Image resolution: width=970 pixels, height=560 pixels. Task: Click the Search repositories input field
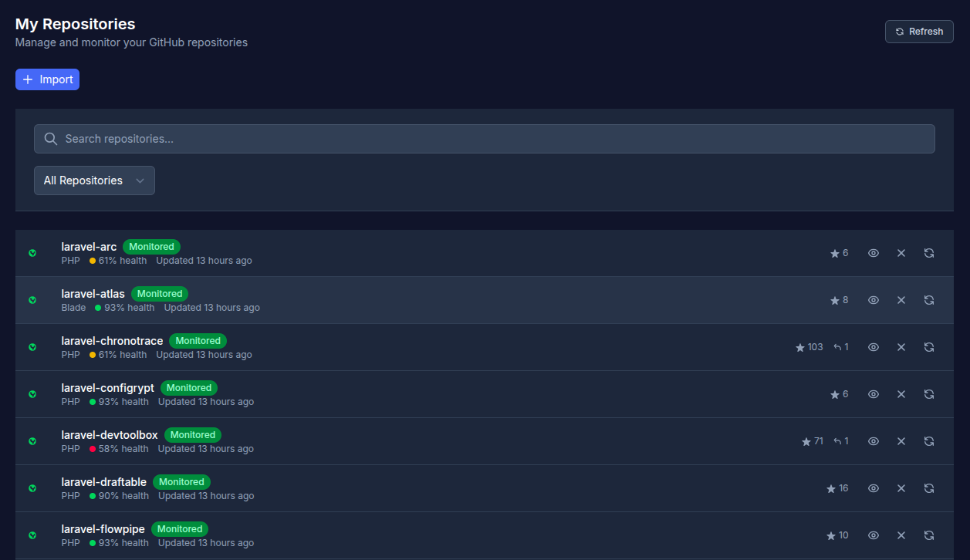[484, 139]
